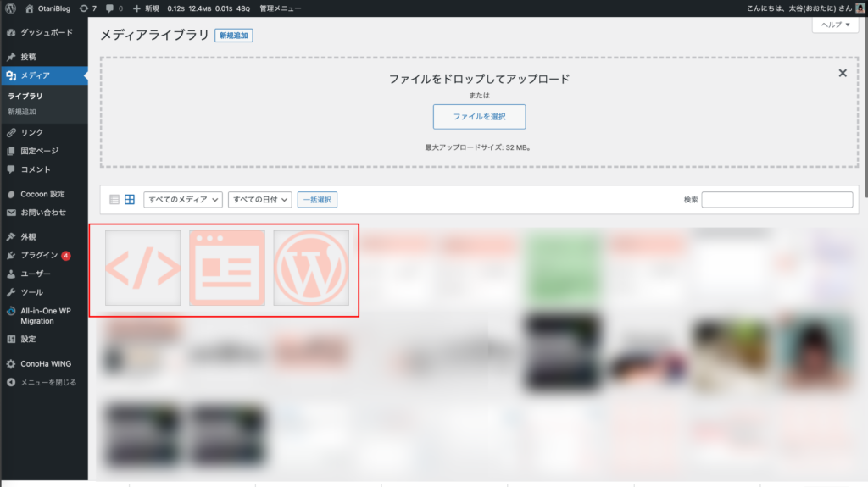This screenshot has height=487, width=868.
Task: Open リンク link icon in sidebar
Action: tap(11, 132)
